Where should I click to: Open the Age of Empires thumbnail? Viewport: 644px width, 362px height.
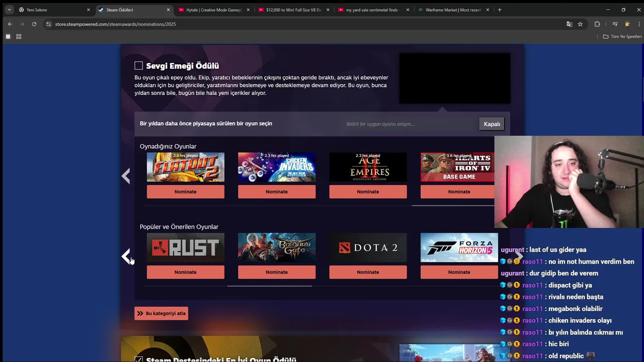(x=368, y=167)
